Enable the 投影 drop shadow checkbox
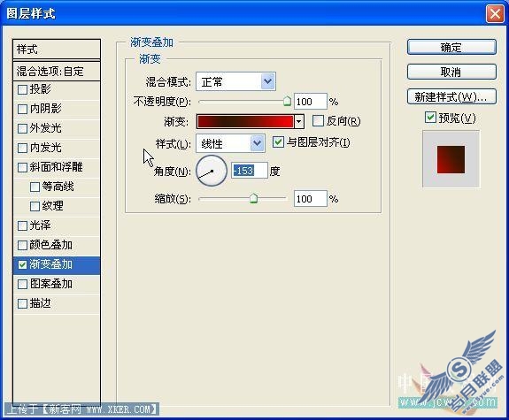Screen dimensions: 509x420 click(22, 89)
